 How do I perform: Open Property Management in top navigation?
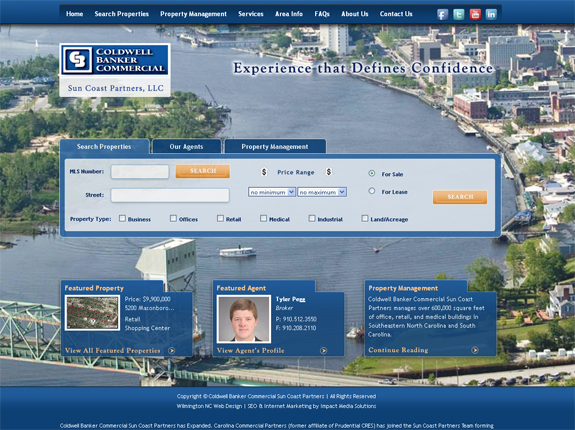pos(193,14)
